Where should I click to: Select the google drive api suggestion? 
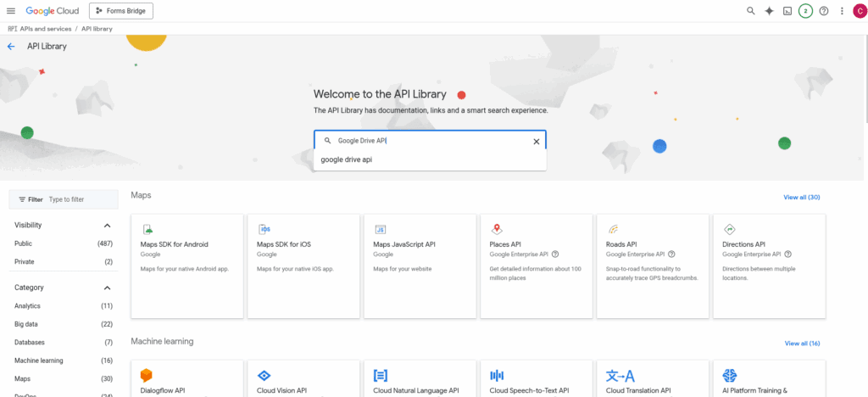click(x=430, y=159)
